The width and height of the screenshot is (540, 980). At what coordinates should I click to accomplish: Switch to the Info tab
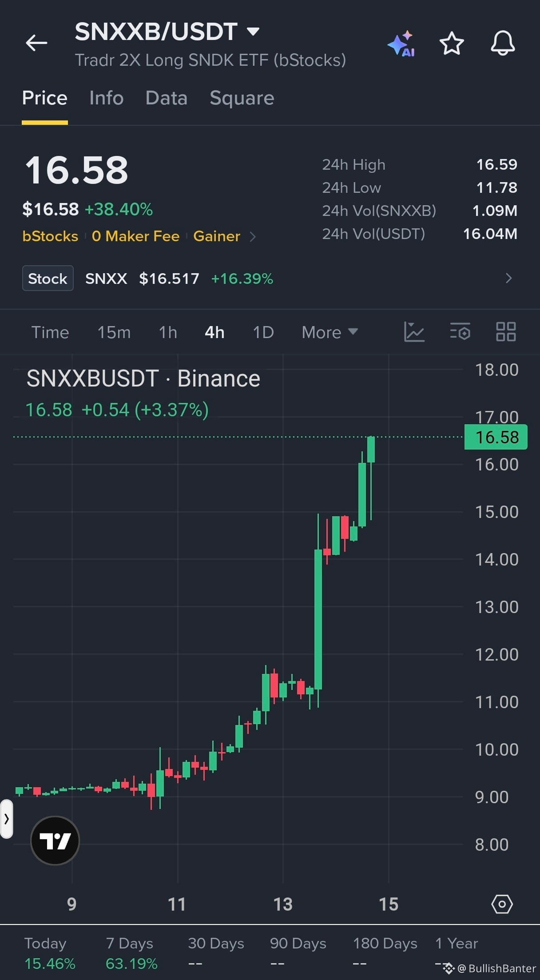pyautogui.click(x=106, y=98)
